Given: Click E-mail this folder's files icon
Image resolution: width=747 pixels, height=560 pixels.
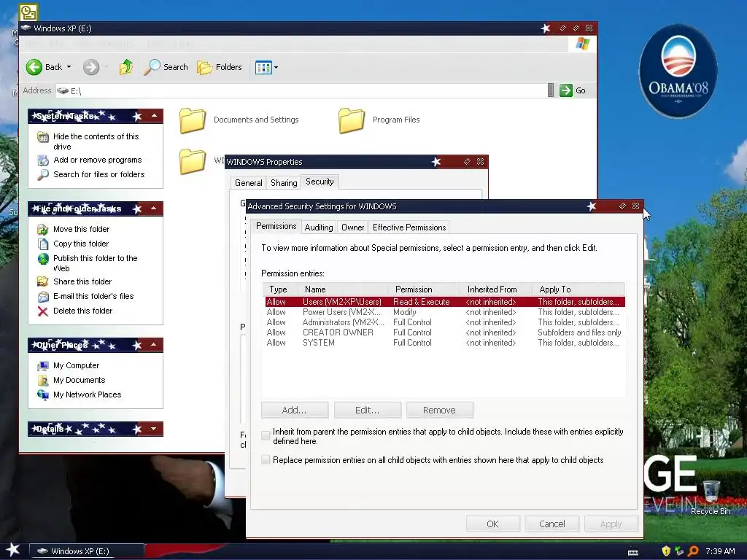Looking at the screenshot, I should (43, 297).
